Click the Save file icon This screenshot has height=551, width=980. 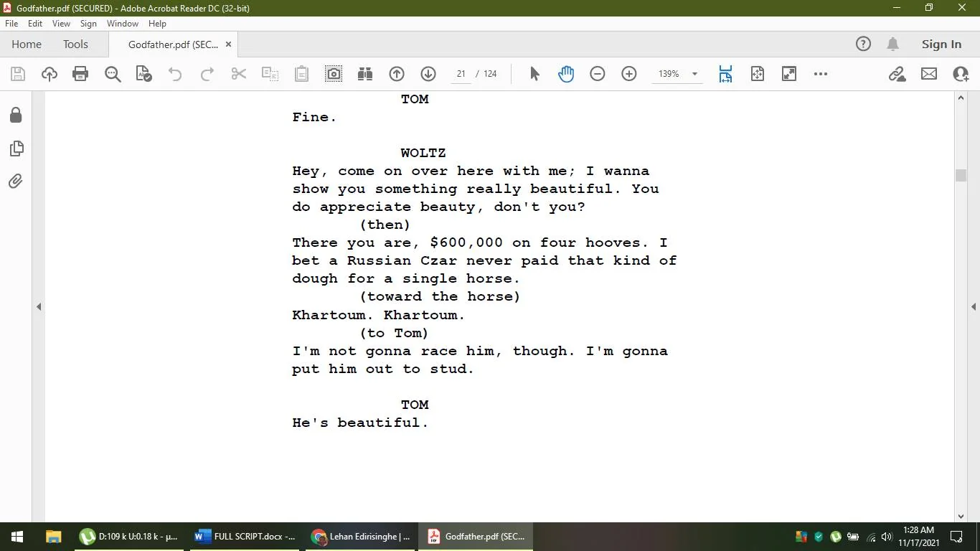18,74
